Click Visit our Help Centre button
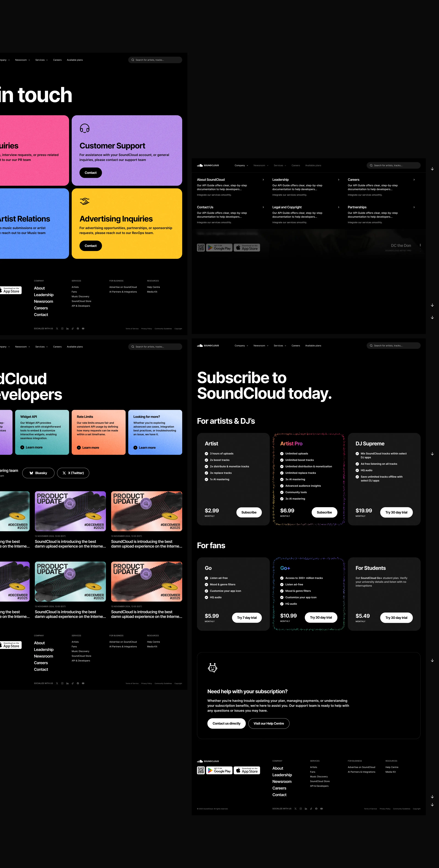Screen dimensions: 439x868 [269, 723]
